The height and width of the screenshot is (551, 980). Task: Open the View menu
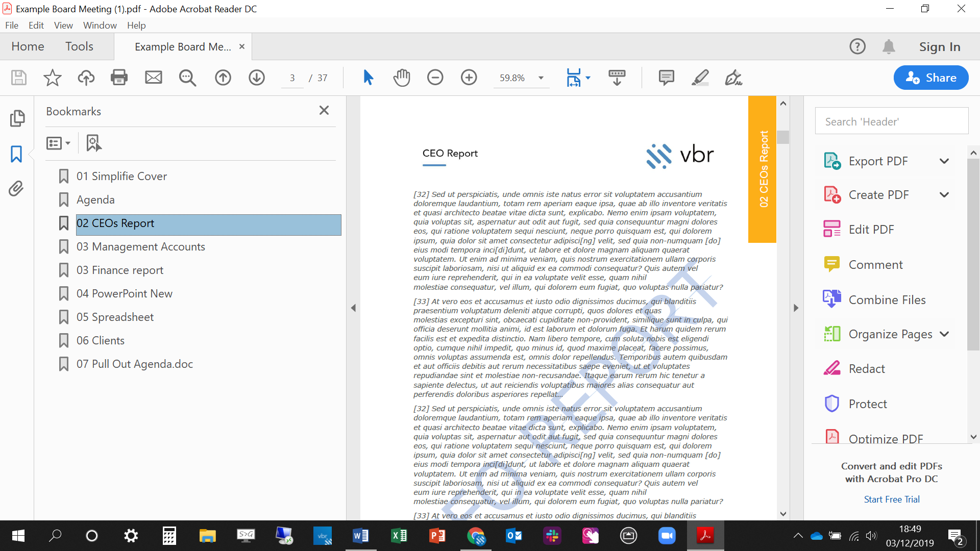tap(63, 26)
